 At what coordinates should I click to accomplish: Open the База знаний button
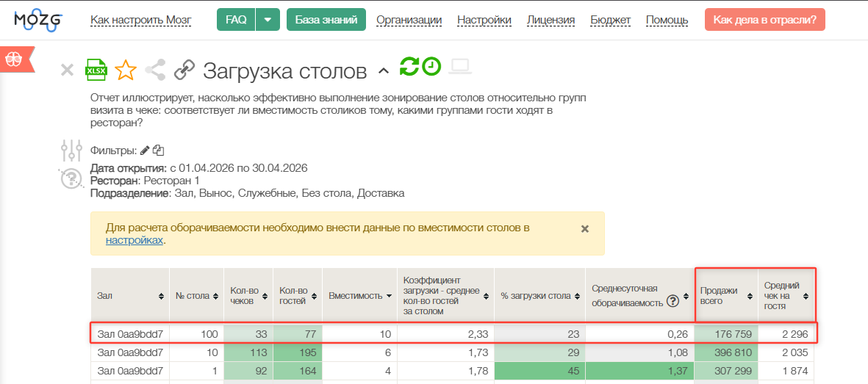(x=326, y=20)
